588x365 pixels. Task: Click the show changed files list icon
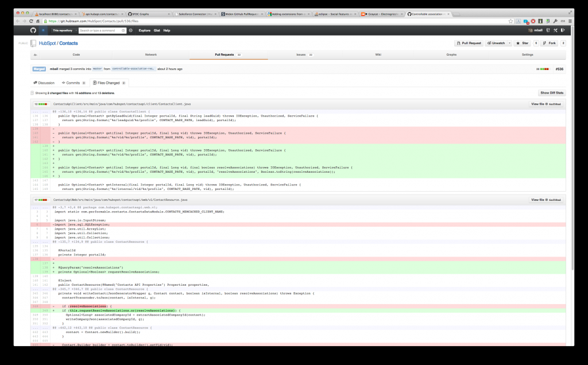[32, 93]
